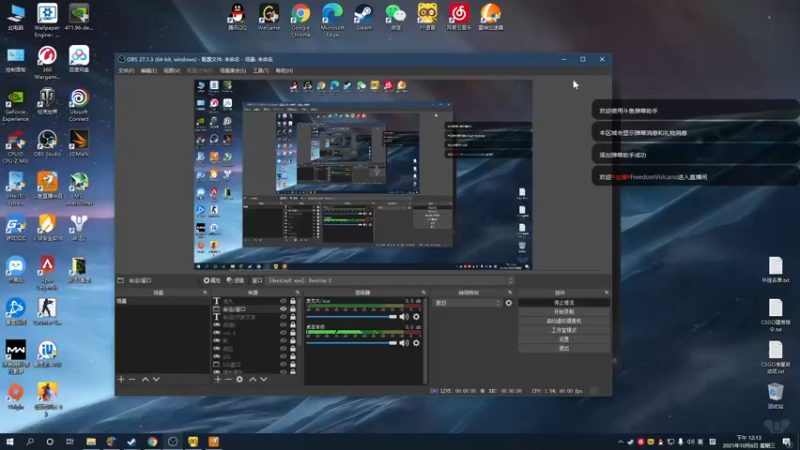800x450 pixels.
Task: Toggle visibility eye of second text source row
Action: click(283, 317)
